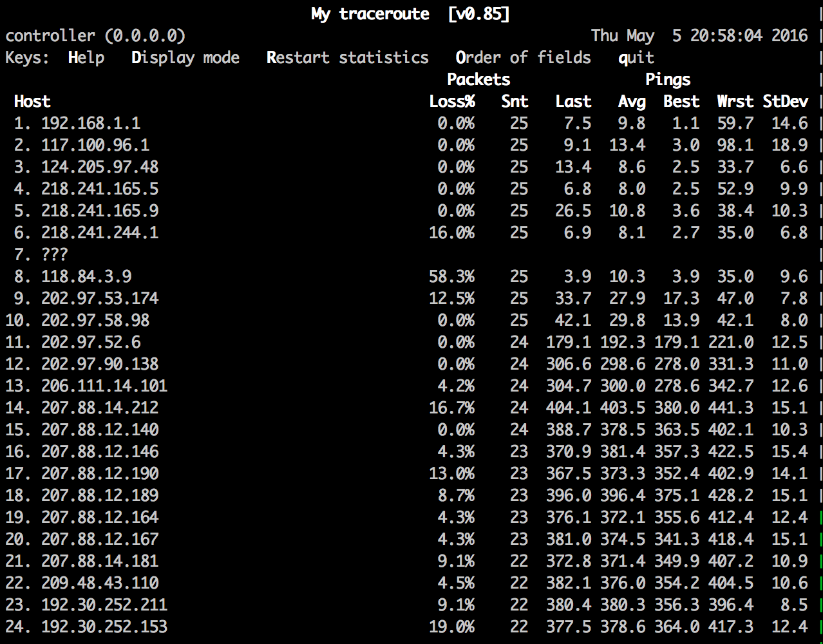Select the Display mode option
The width and height of the screenshot is (823, 644).
[x=185, y=57]
